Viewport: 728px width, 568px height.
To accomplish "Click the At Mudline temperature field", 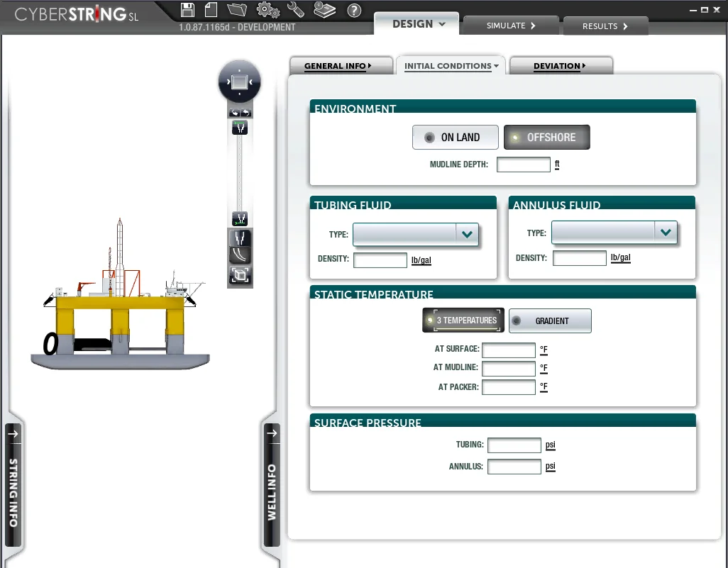I will click(x=508, y=369).
